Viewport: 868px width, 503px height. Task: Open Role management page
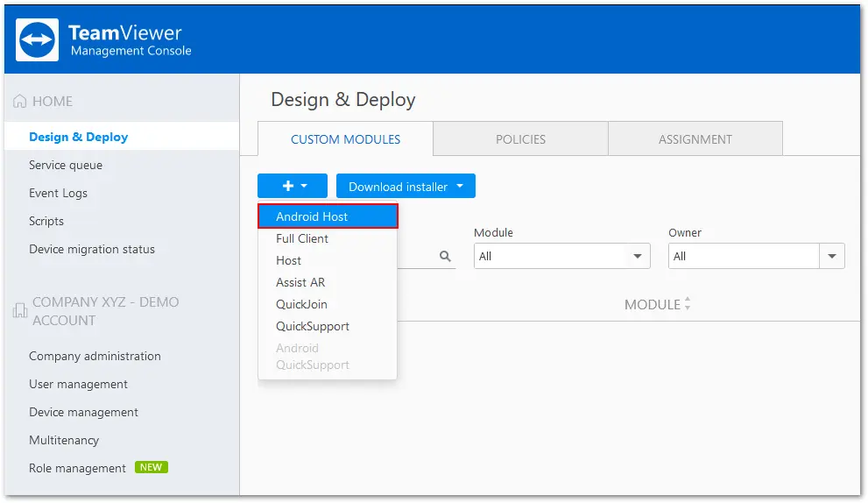(77, 468)
